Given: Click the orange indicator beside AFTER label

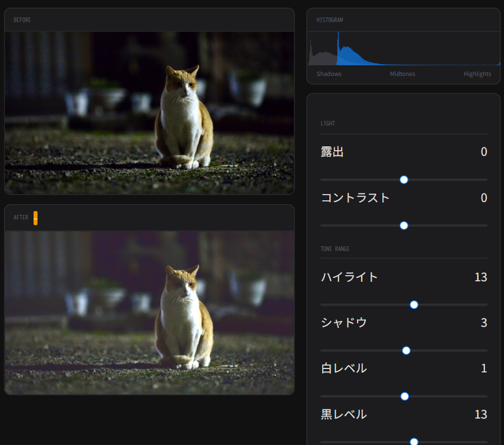Looking at the screenshot, I should [x=35, y=218].
